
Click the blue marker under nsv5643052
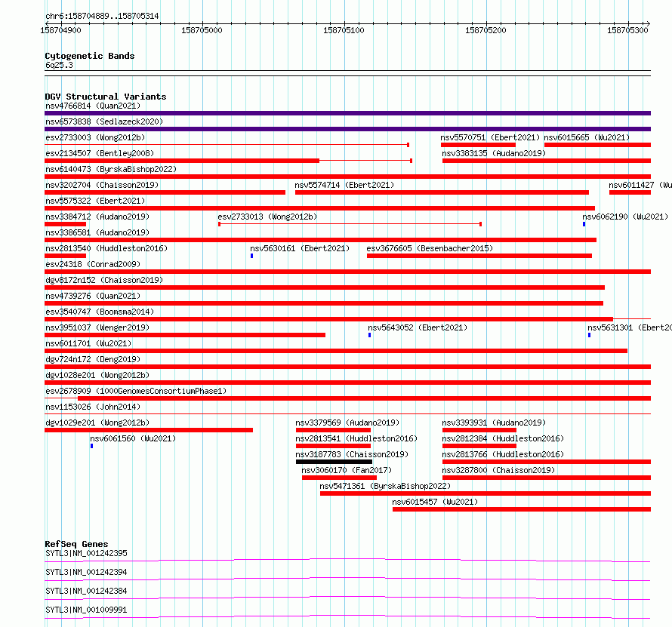370,335
